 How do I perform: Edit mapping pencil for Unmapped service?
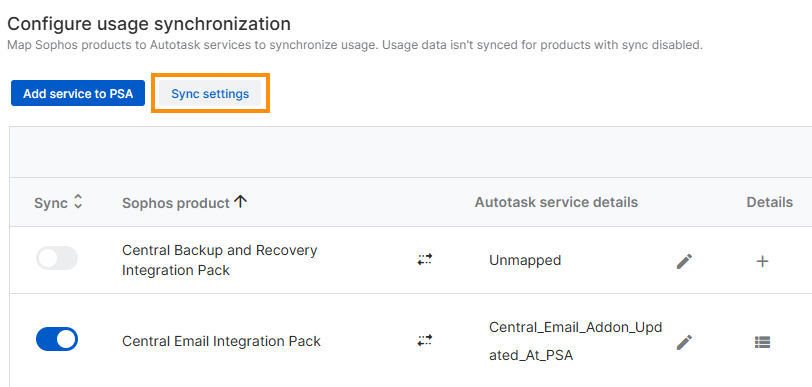pos(684,261)
